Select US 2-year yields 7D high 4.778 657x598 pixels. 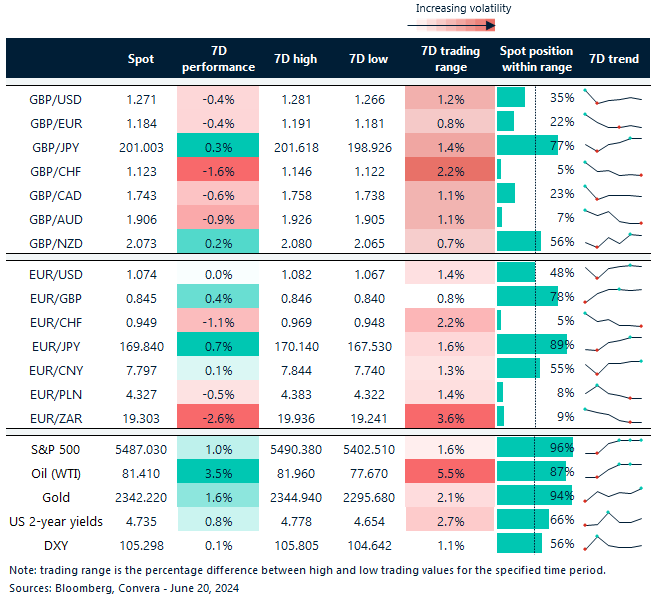296,522
